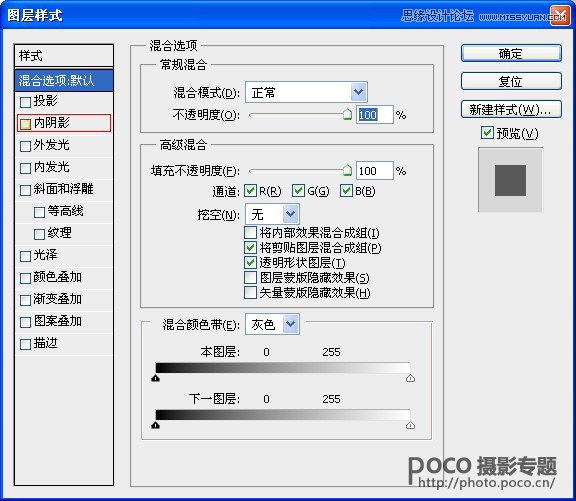Viewport: 576px width, 501px height.
Task: Click the 新建样式(W)... button
Action: click(x=511, y=109)
